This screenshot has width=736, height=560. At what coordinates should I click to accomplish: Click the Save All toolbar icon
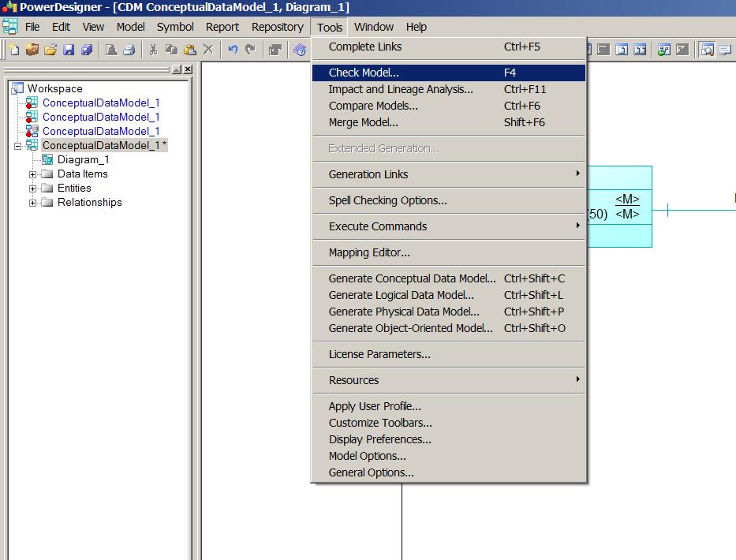[x=87, y=49]
